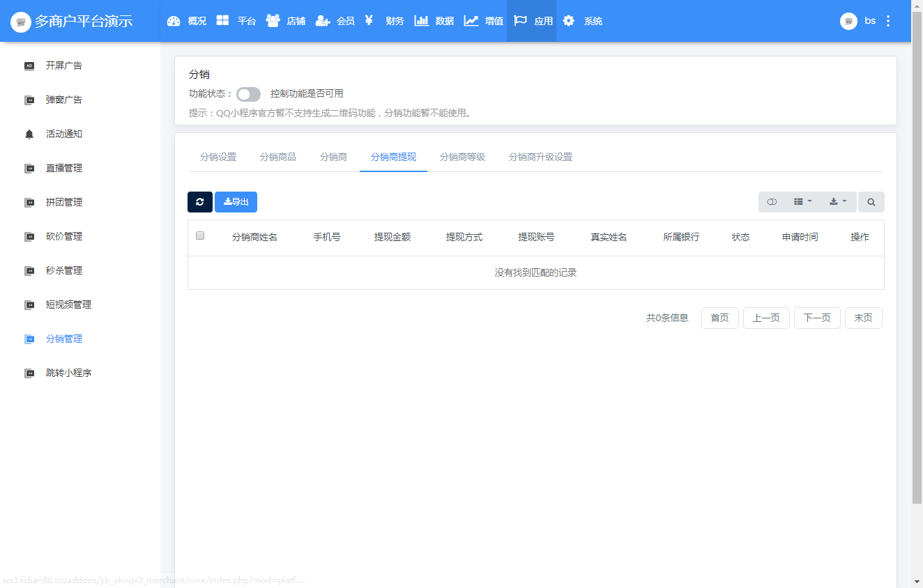The height and width of the screenshot is (588, 923).
Task: Click the 分销管理 sidebar icon
Action: 29,339
